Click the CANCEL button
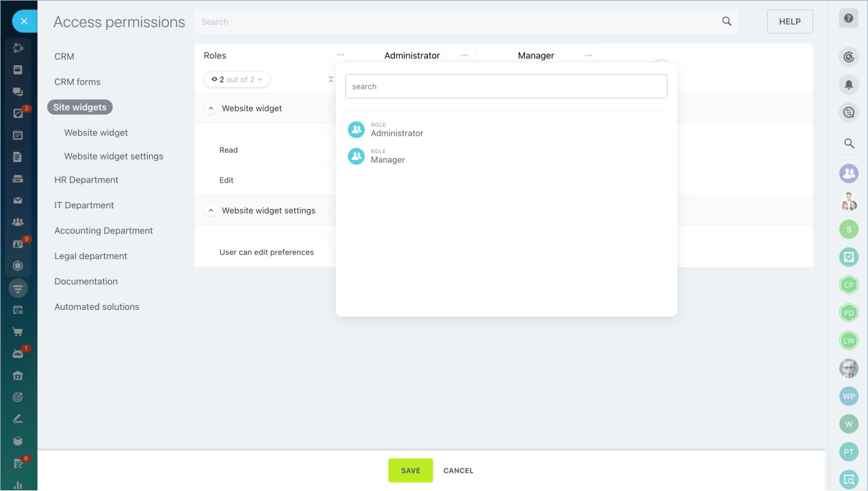Screen dimensions: 868x491 pos(458,471)
